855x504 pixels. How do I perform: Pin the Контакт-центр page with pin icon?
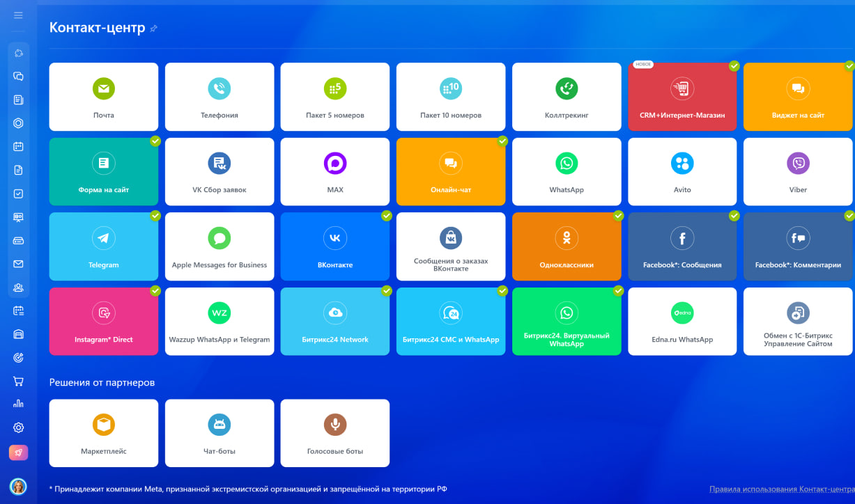pos(154,29)
